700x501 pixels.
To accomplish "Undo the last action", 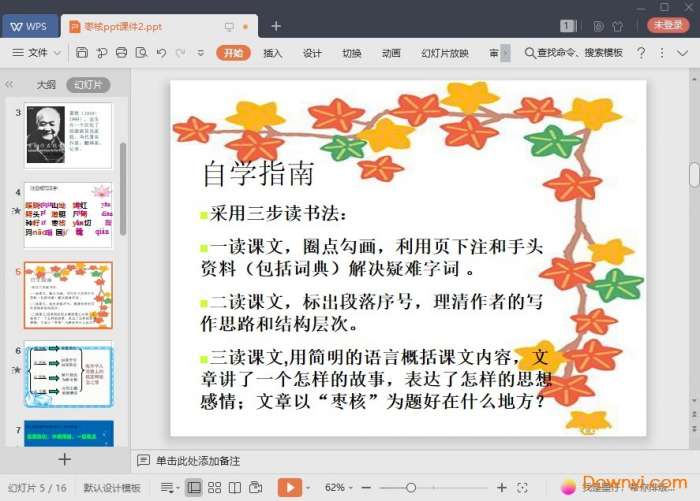I will [161, 53].
